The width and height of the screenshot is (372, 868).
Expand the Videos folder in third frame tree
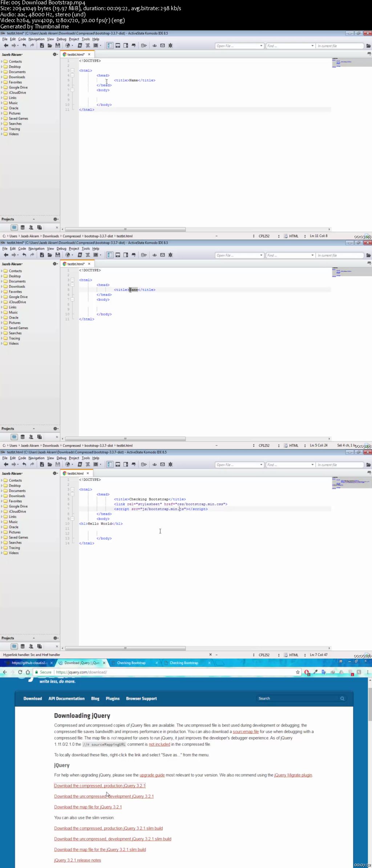[x=2, y=553]
